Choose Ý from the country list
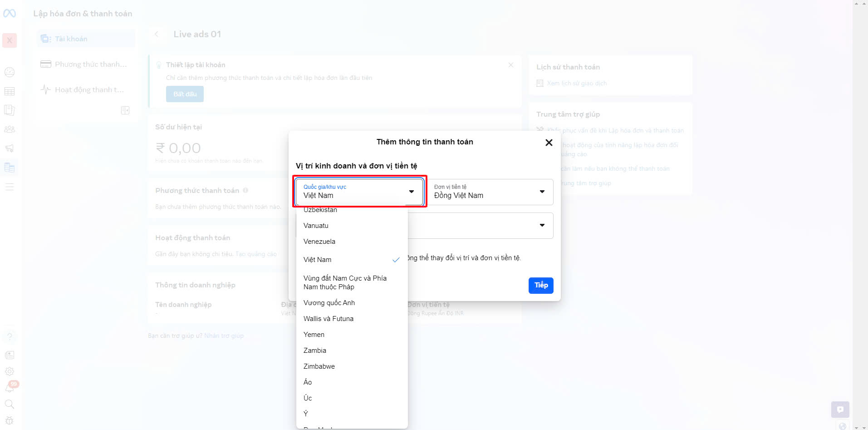 click(x=352, y=414)
